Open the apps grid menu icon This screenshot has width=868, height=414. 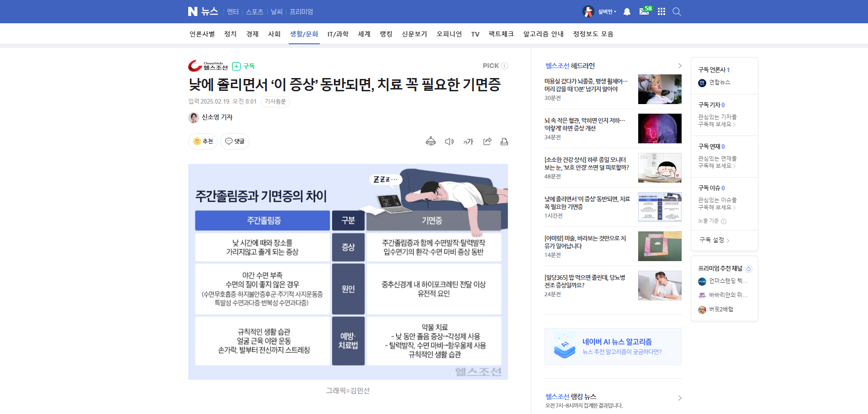click(x=661, y=12)
